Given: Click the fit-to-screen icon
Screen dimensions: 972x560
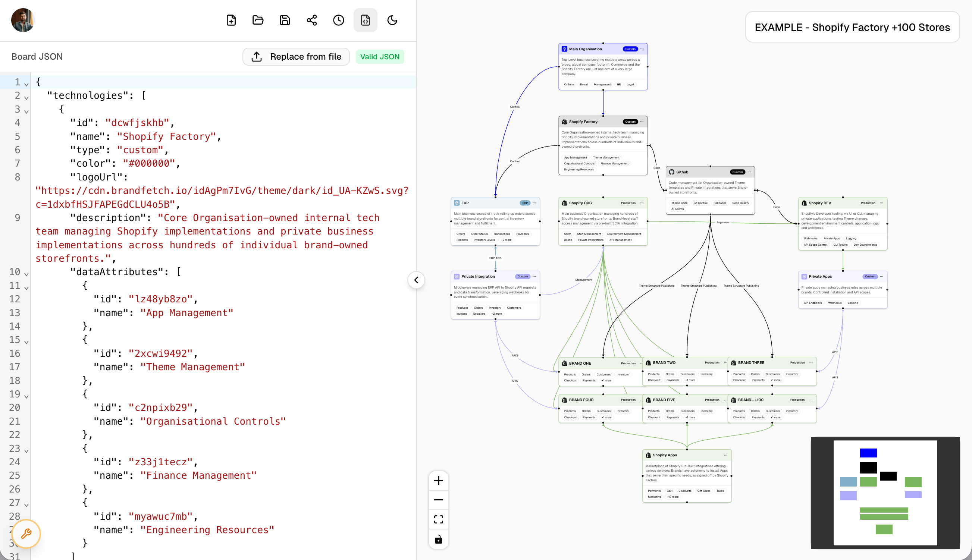Looking at the screenshot, I should click(x=439, y=519).
